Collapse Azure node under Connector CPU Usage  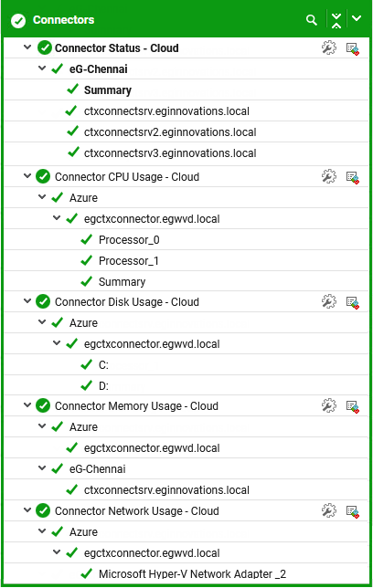coord(42,197)
